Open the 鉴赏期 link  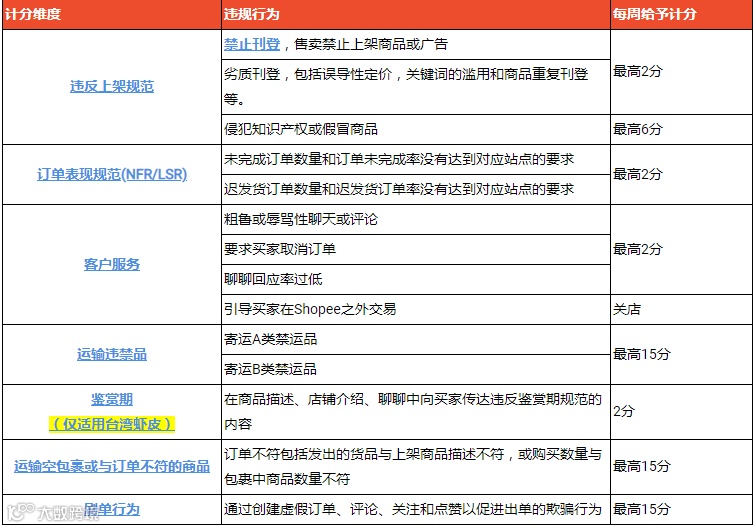pyautogui.click(x=112, y=399)
